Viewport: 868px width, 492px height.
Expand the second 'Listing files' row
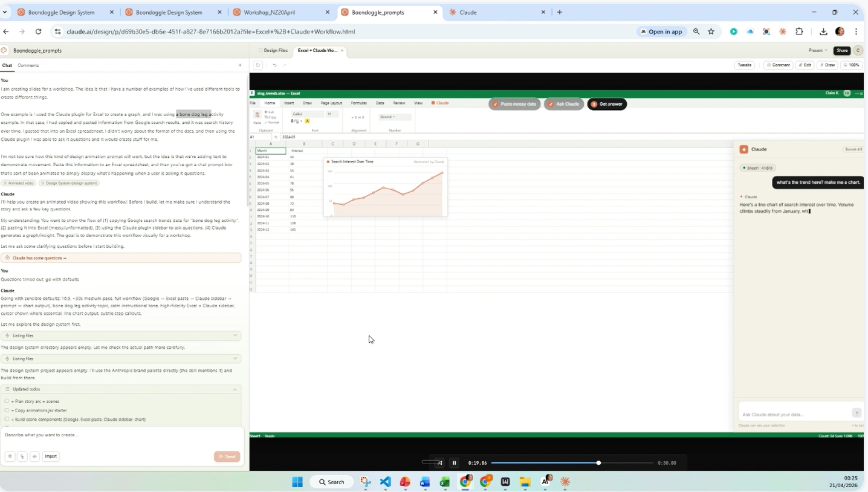click(121, 358)
